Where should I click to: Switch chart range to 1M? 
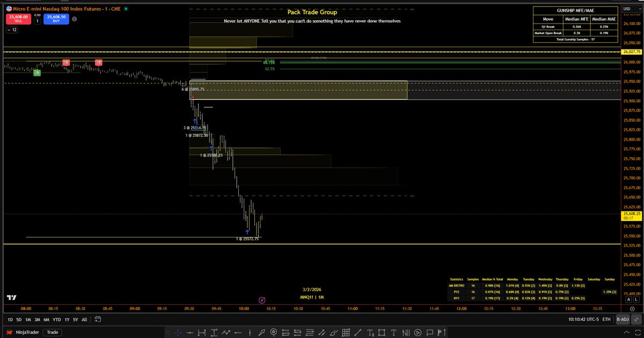pyautogui.click(x=28, y=319)
